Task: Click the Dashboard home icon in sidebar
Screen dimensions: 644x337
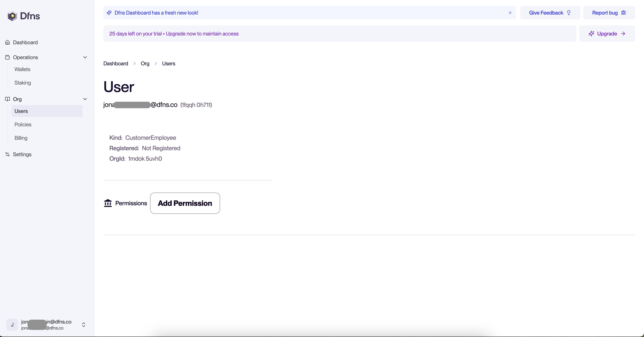Action: [7, 43]
